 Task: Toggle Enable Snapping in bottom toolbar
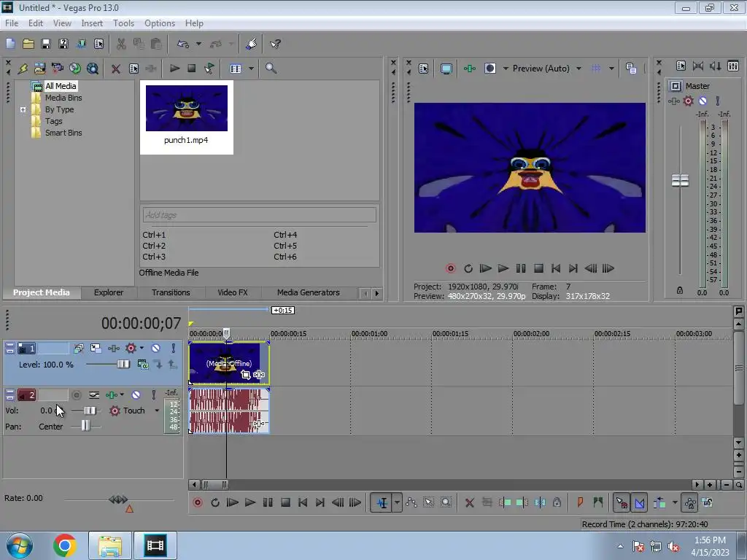[x=622, y=502]
